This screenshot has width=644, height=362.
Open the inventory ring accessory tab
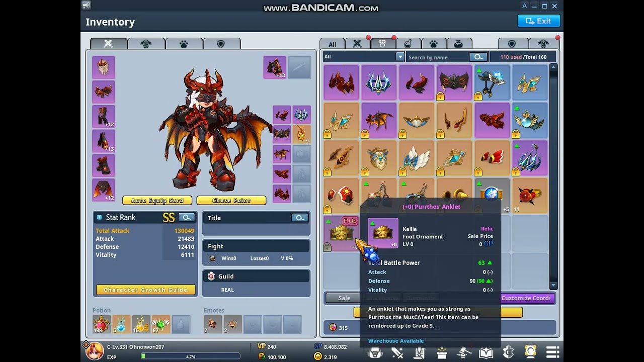tap(382, 44)
